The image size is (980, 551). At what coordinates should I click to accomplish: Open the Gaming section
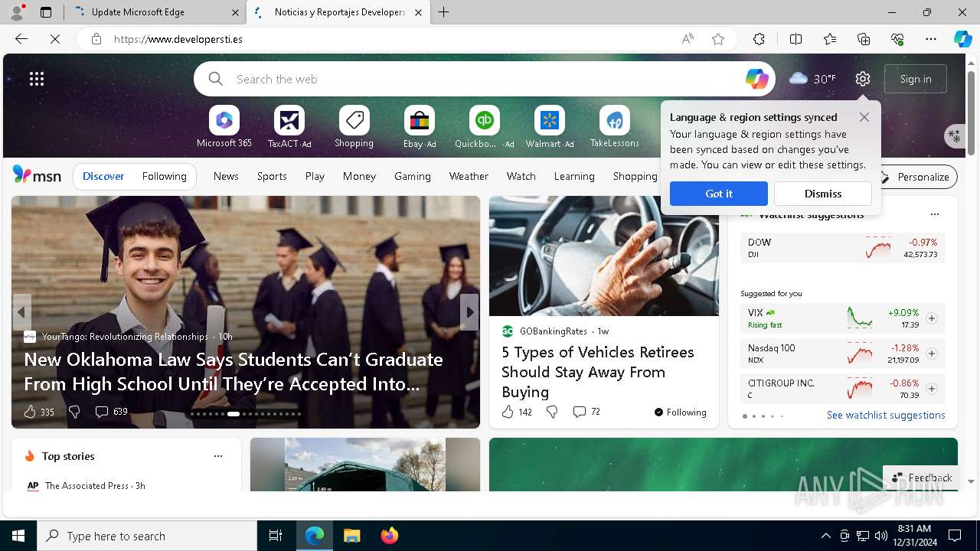click(413, 176)
